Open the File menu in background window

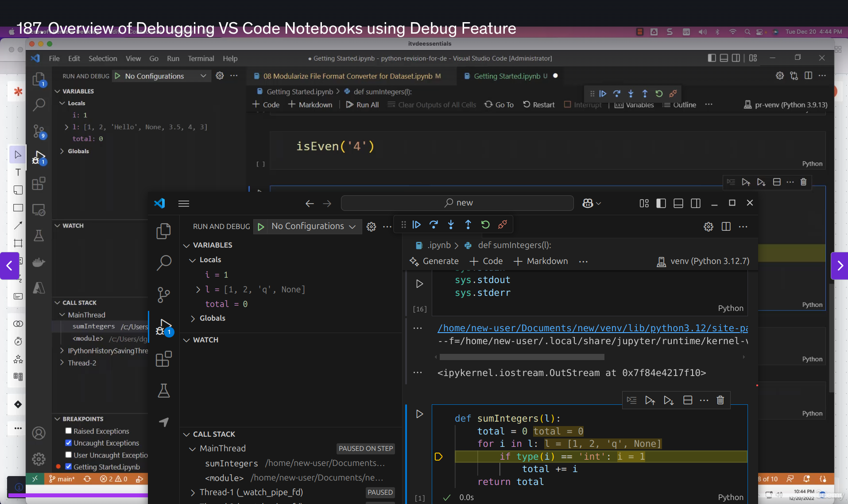tap(54, 58)
